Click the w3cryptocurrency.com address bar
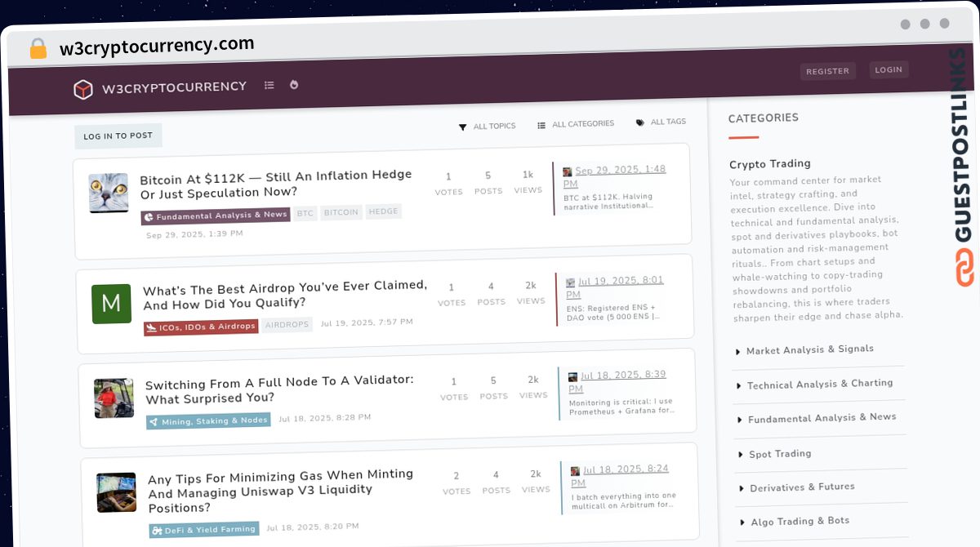980x547 pixels. coord(157,46)
